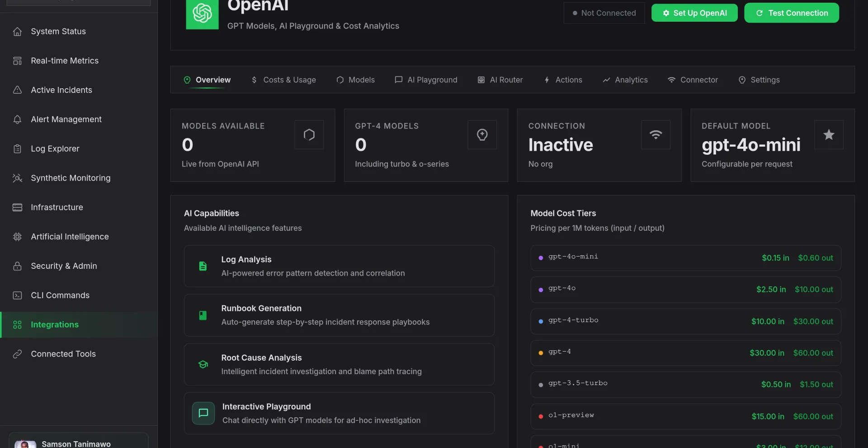Switch to the AI Playground tab
This screenshot has height=448, width=868.
(426, 80)
